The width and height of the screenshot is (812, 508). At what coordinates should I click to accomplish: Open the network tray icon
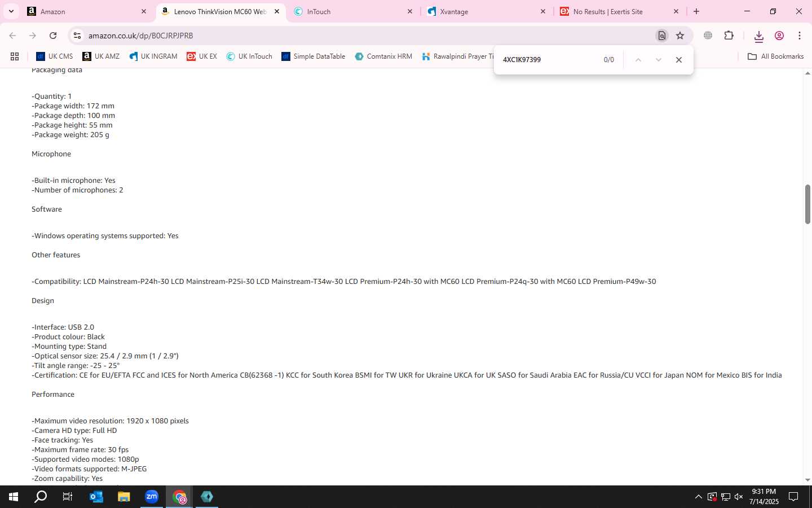pyautogui.click(x=726, y=497)
